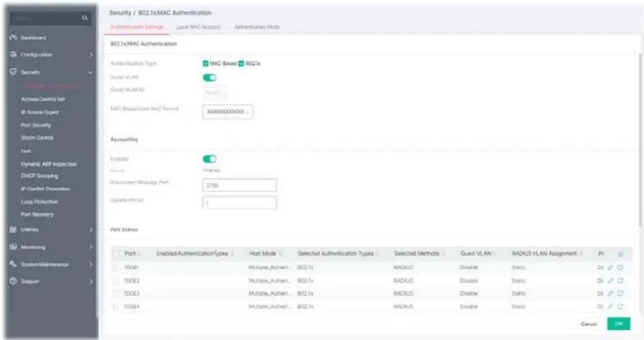
Task: Toggle the Accounting Enabled switch
Action: coord(210,159)
